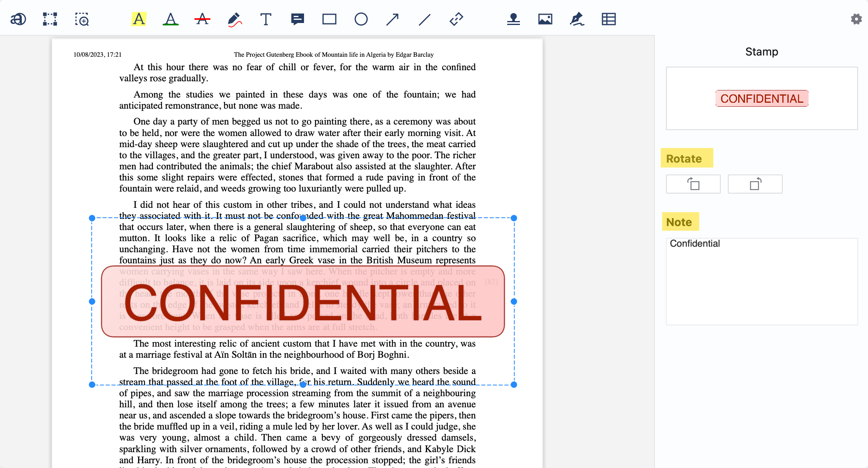Image resolution: width=868 pixels, height=468 pixels.
Task: Select the Stamp tool
Action: (514, 19)
